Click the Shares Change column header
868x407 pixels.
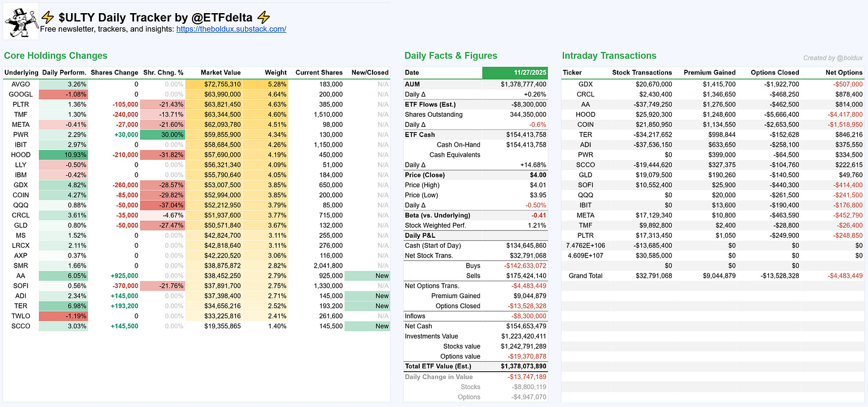(x=114, y=73)
